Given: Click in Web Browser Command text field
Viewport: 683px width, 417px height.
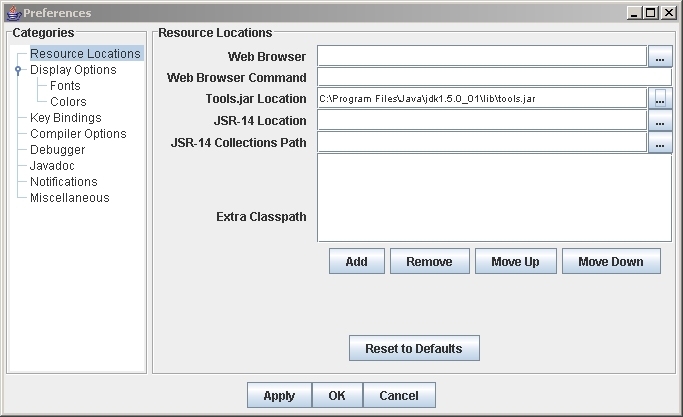Looking at the screenshot, I should coord(494,77).
